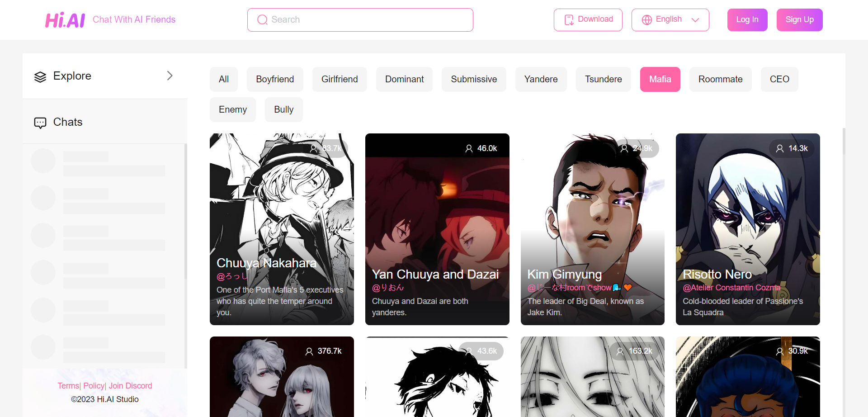Click the Log In button
The height and width of the screenshot is (417, 868).
coord(747,20)
